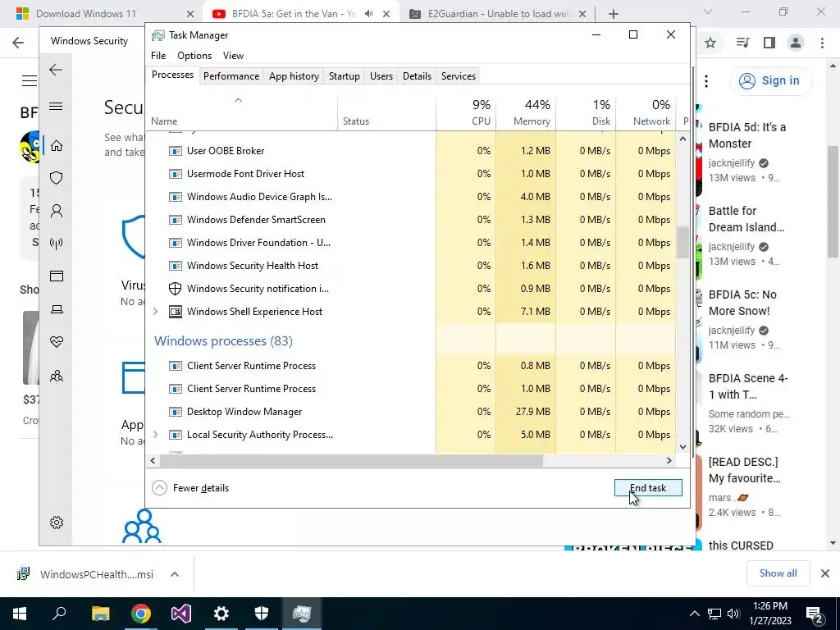
Task: Open Family options icon in Windows Security sidebar
Action: pos(57,376)
